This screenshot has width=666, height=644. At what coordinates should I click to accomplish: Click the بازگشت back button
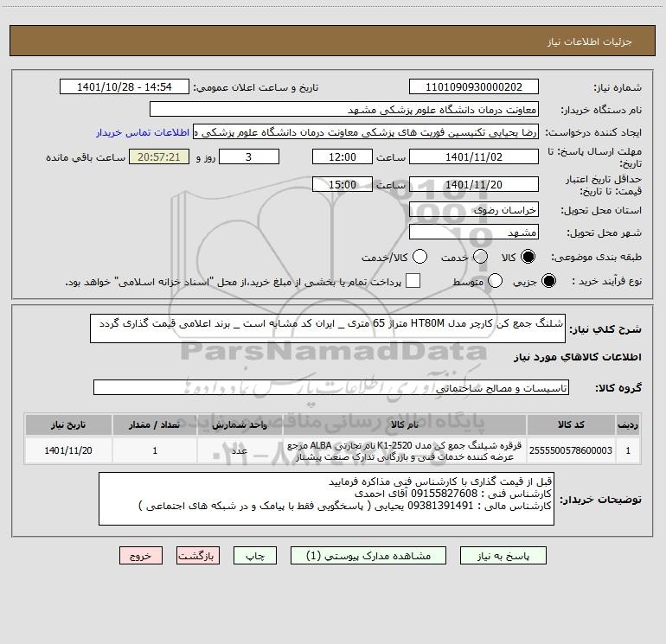tap(198, 556)
